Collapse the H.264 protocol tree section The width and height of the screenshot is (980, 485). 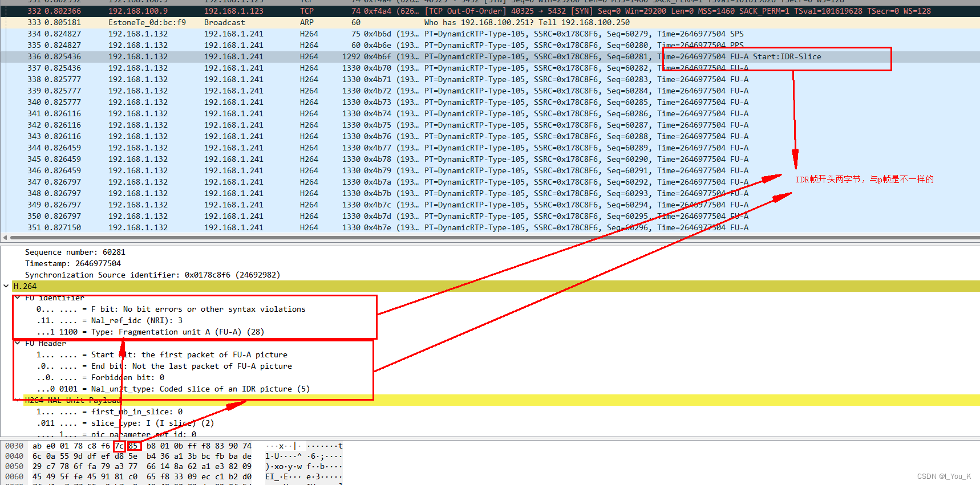[x=6, y=286]
